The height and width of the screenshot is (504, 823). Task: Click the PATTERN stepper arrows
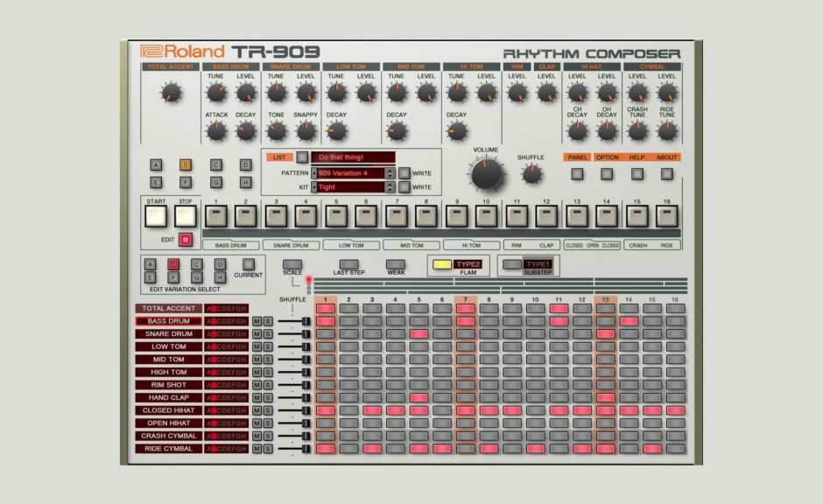(x=390, y=172)
